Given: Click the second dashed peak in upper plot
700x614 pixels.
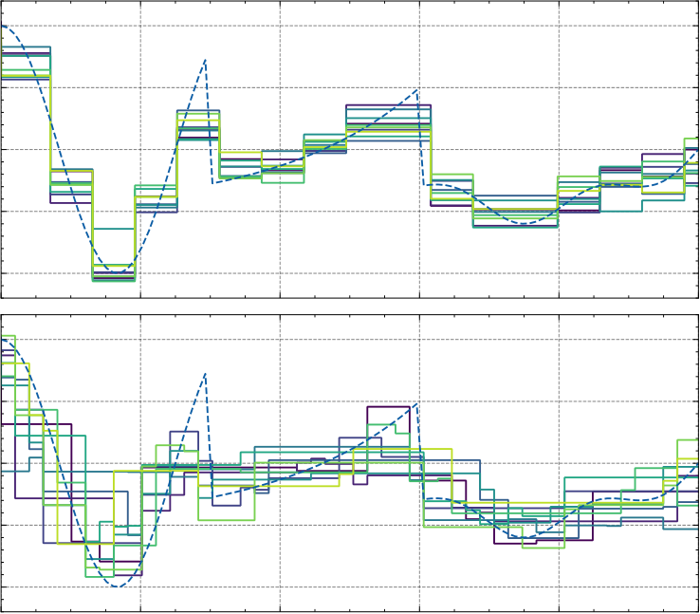Looking at the screenshot, I should (x=417, y=90).
